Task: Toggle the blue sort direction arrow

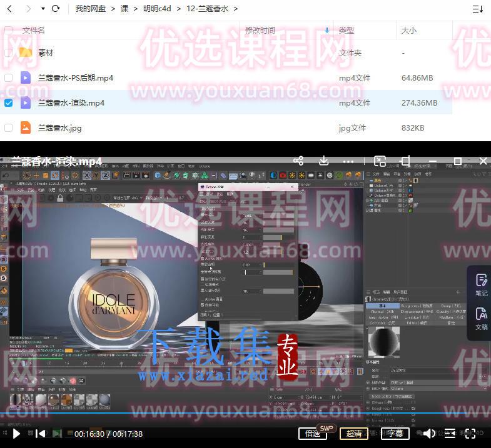Action: 327,31
